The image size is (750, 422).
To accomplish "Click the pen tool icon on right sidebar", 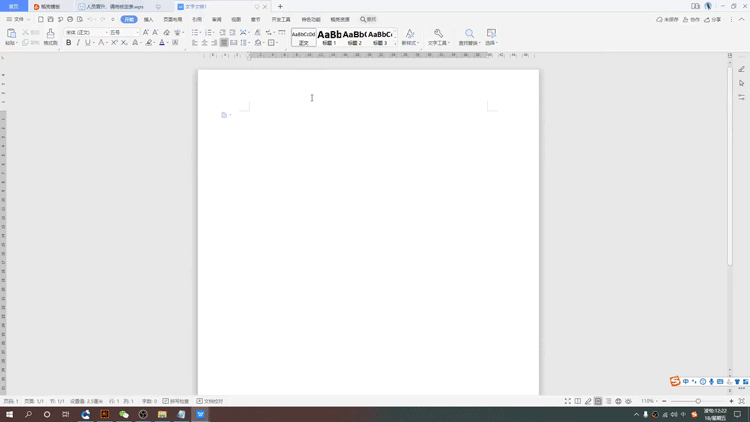I will click(741, 69).
